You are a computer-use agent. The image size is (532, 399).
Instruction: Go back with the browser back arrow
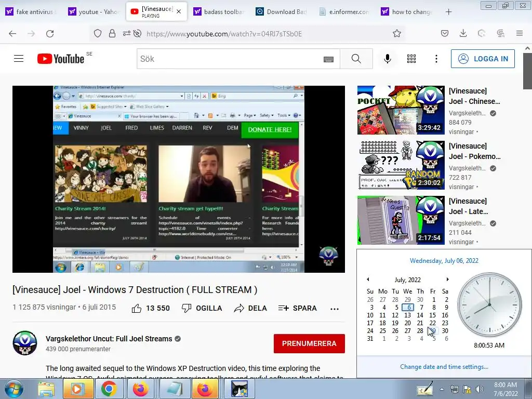(12, 34)
